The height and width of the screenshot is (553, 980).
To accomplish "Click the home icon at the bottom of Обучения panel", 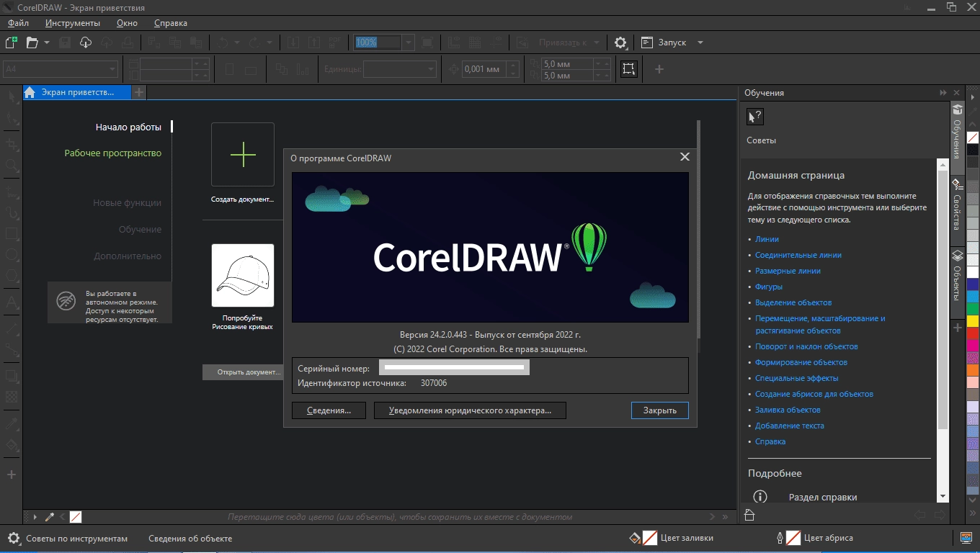I will pos(749,515).
